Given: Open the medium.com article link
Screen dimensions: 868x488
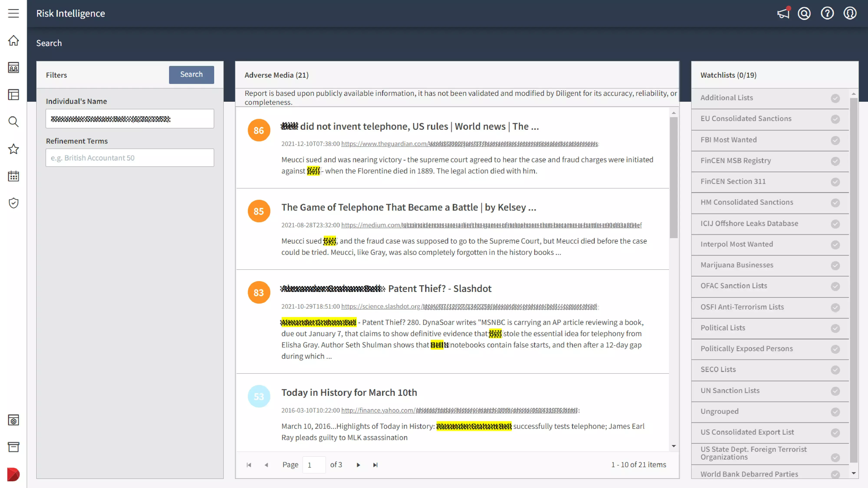Looking at the screenshot, I should point(491,225).
